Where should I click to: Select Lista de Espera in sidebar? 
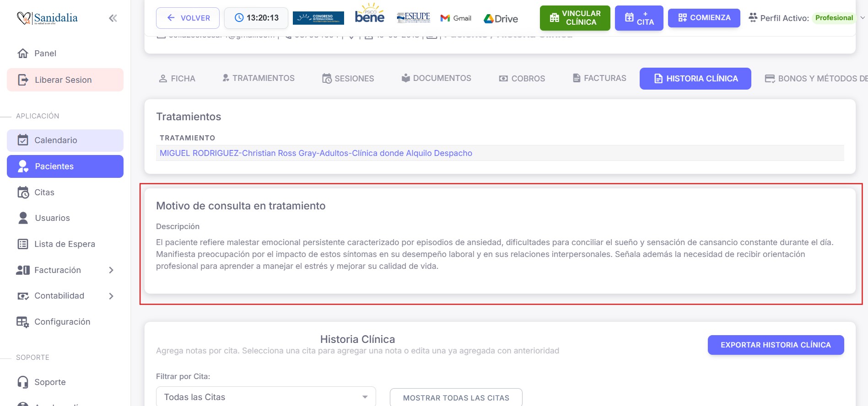[65, 244]
